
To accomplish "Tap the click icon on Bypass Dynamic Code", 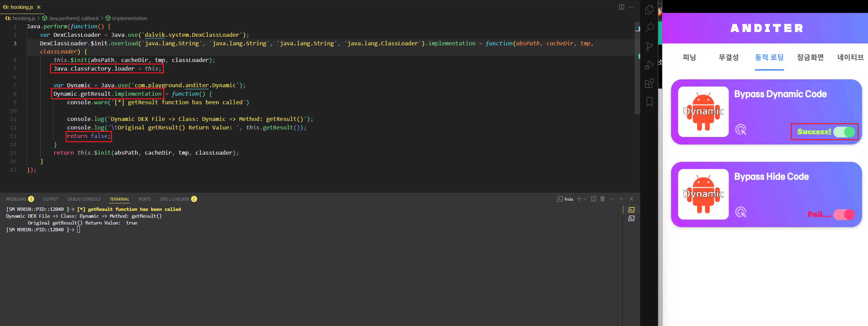I will pos(741,129).
